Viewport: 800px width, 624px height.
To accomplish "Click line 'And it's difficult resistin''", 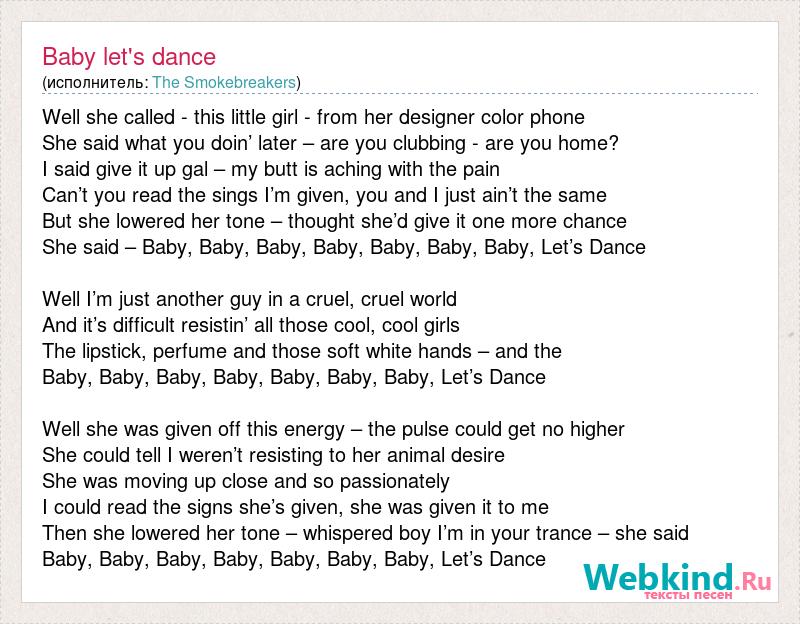I will pyautogui.click(x=251, y=326).
